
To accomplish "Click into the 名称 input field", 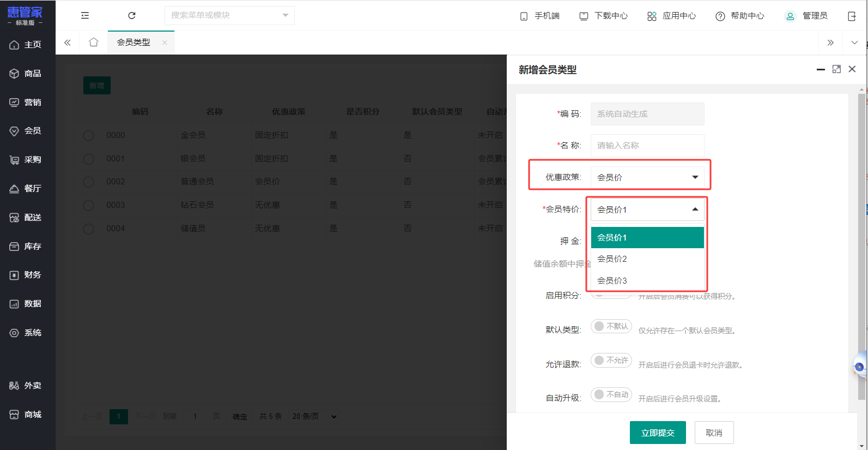I will [x=647, y=146].
